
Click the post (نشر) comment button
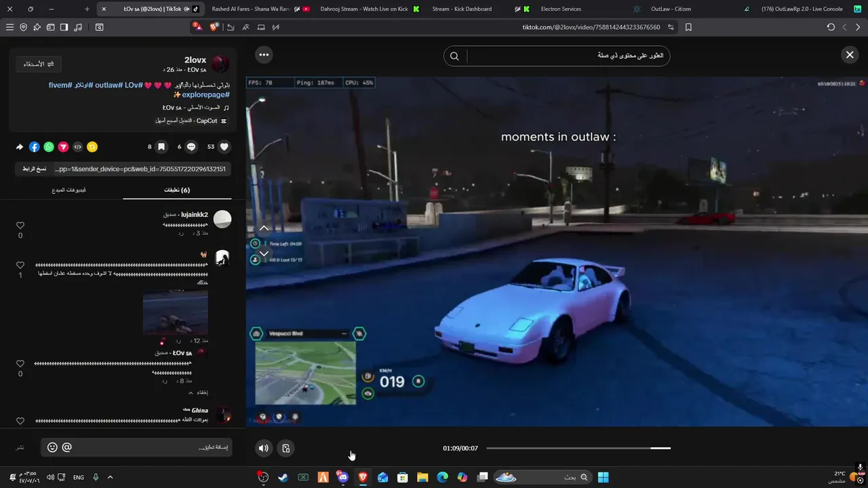click(20, 447)
